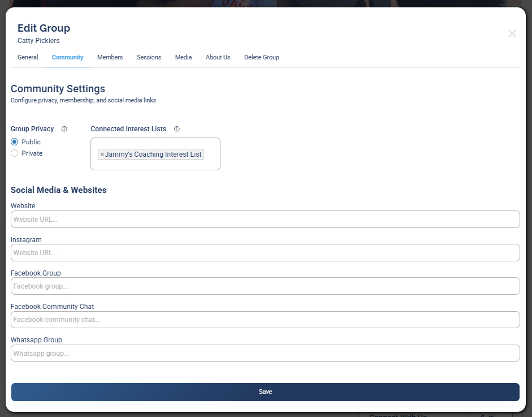Click the Catty Picklers group name

(x=38, y=40)
